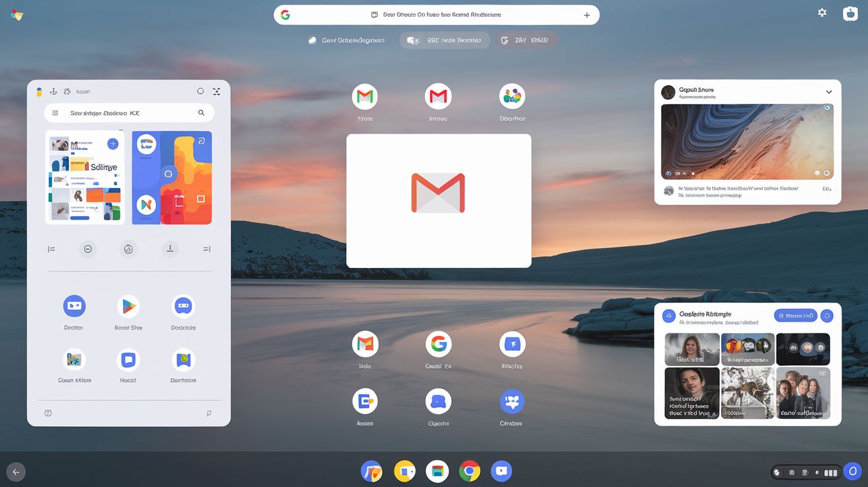Open the snowy animal scene thumbnail
Viewport: 868px width, 487px height.
748,393
